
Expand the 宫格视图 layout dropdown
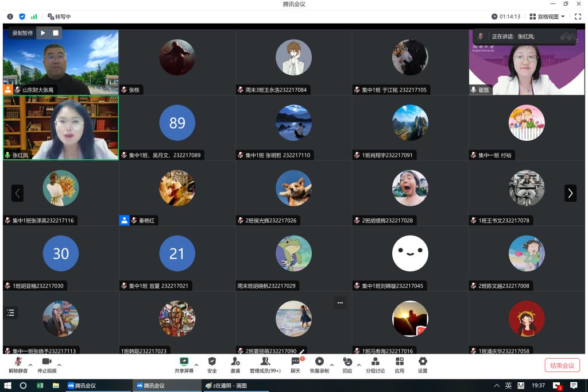click(x=547, y=17)
